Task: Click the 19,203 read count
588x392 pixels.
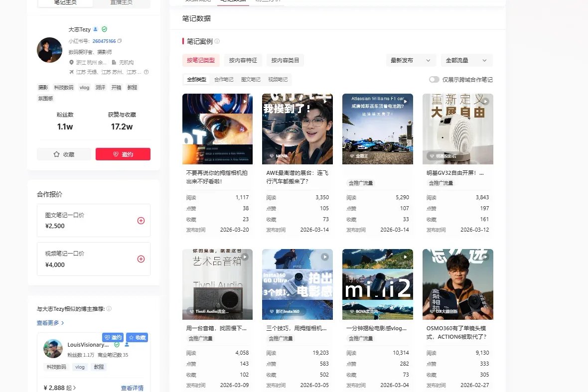Action: click(320, 353)
